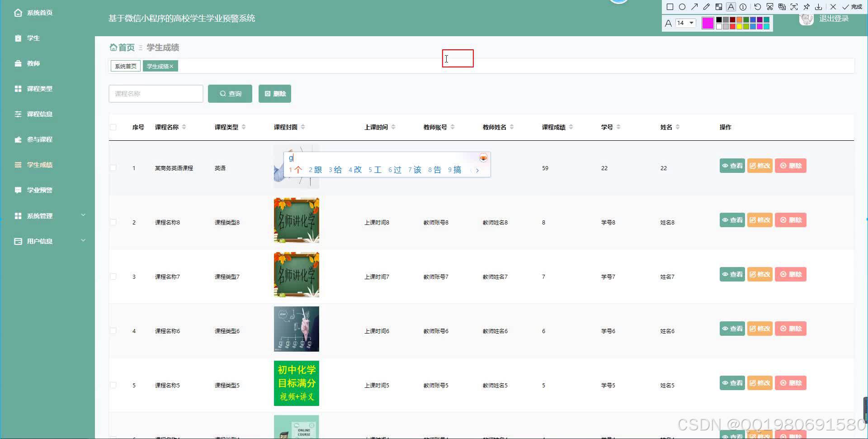Click 修改 for 某商务英语课程 row
Image resolution: width=868 pixels, height=439 pixels.
[760, 166]
